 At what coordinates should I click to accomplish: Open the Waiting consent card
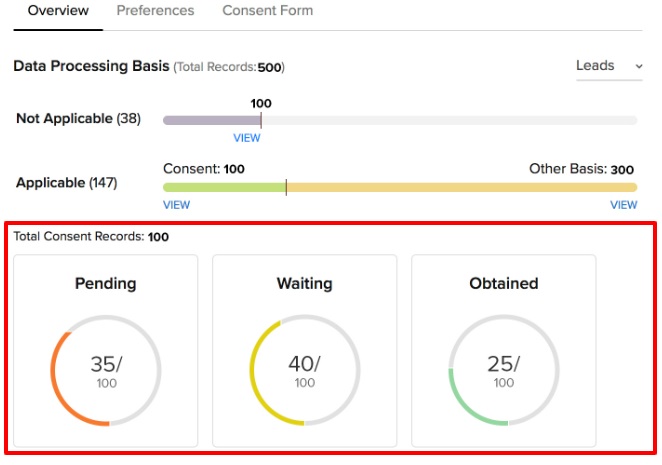point(304,351)
